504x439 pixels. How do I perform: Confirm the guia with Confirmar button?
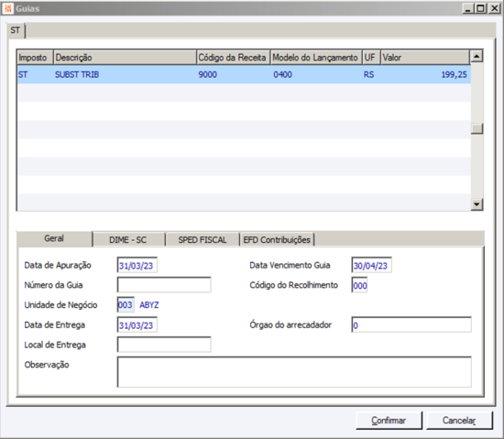point(389,421)
